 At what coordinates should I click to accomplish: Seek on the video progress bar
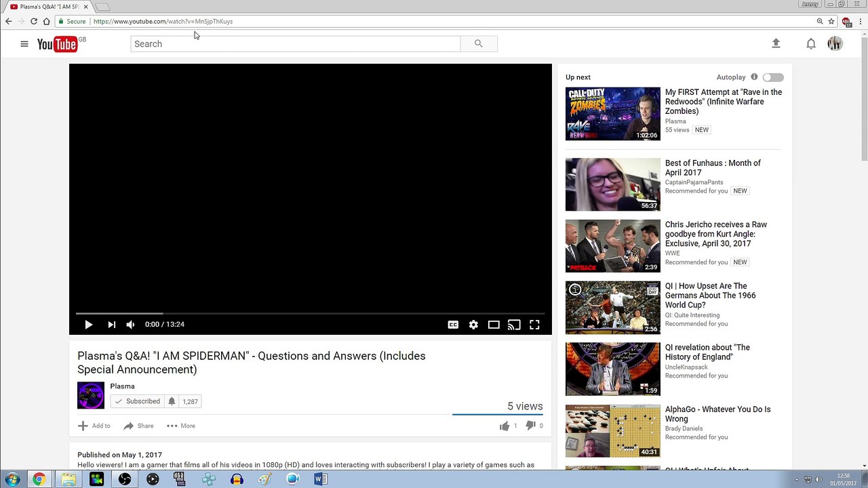311,313
